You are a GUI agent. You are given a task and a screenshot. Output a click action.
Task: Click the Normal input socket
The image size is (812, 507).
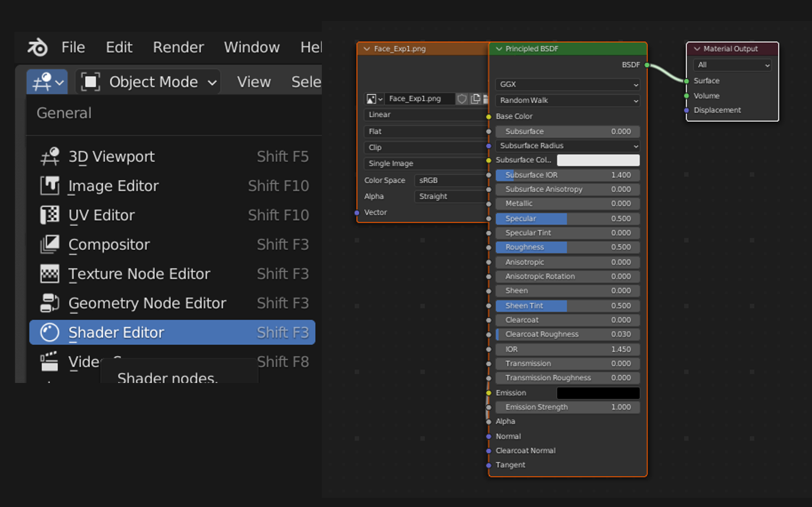point(488,436)
